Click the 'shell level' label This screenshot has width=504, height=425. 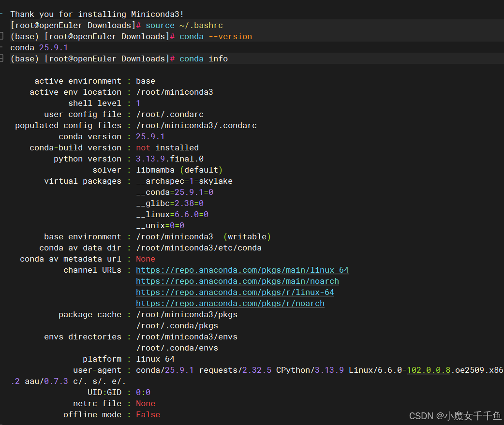pos(95,103)
